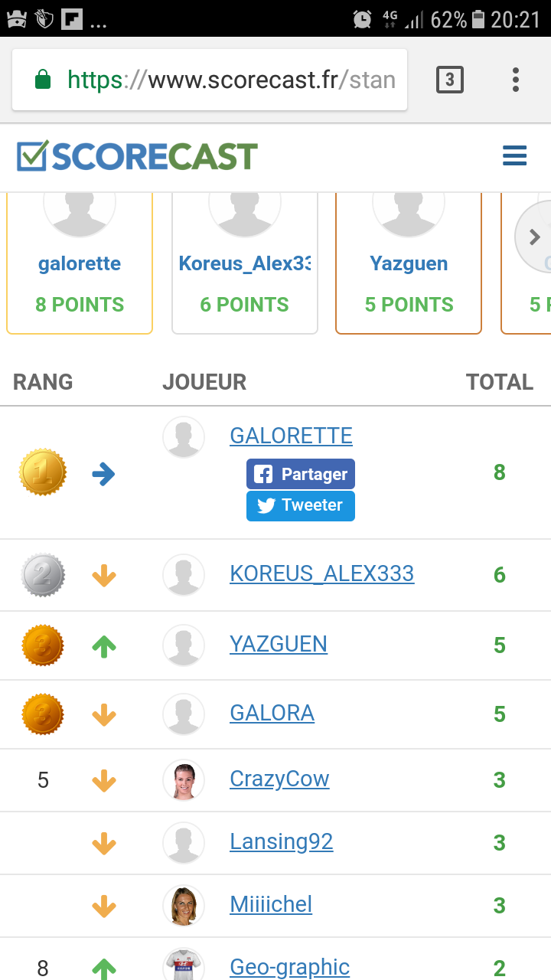Screen dimensions: 551x980
Task: Open GALORETTE player profile link
Action: 291,436
